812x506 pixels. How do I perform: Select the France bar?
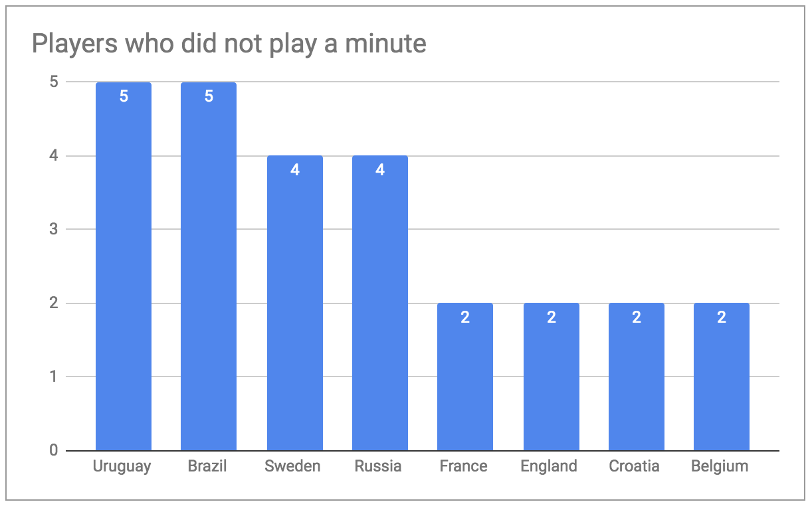465,377
